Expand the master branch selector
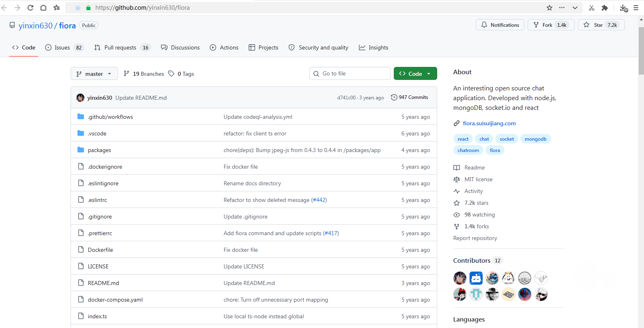Screen dimensions: 644x328 click(x=94, y=74)
